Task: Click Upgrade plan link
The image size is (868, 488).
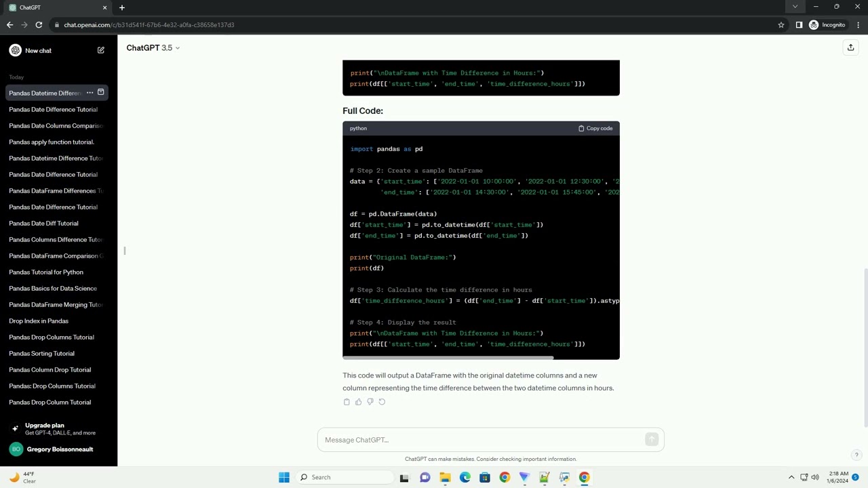Action: tap(58, 429)
